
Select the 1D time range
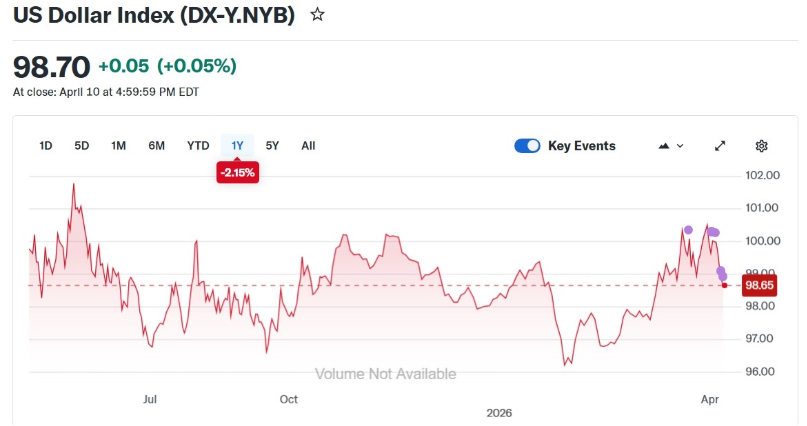[46, 146]
